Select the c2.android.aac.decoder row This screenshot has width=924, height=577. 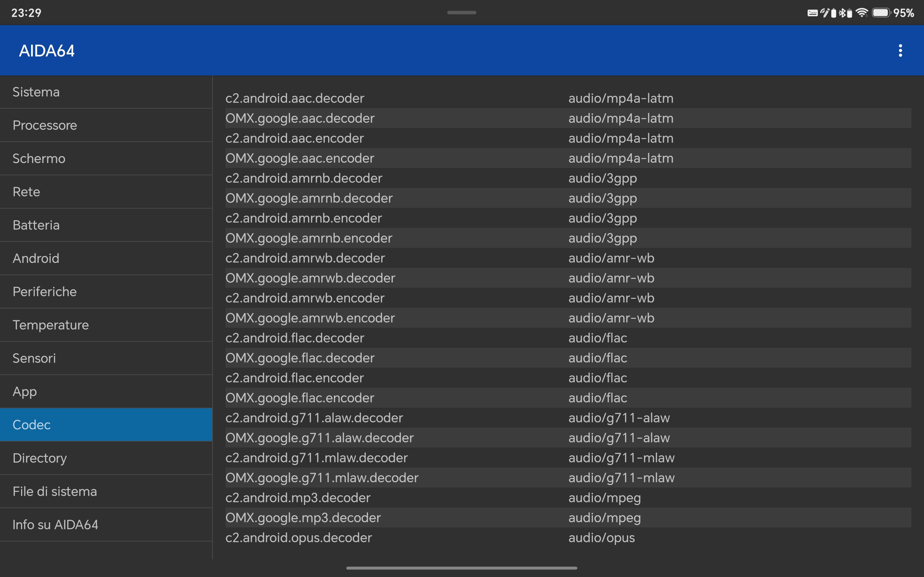tap(568, 98)
